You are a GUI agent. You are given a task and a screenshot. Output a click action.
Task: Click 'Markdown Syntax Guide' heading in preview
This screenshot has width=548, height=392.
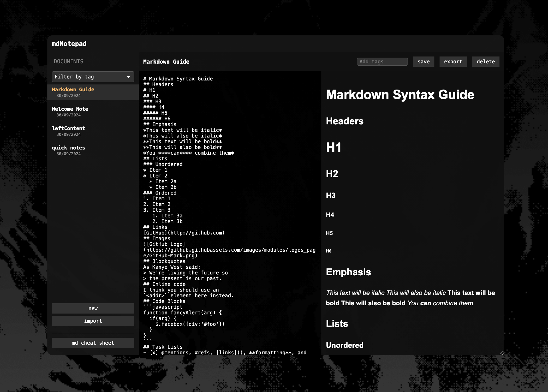(x=400, y=95)
